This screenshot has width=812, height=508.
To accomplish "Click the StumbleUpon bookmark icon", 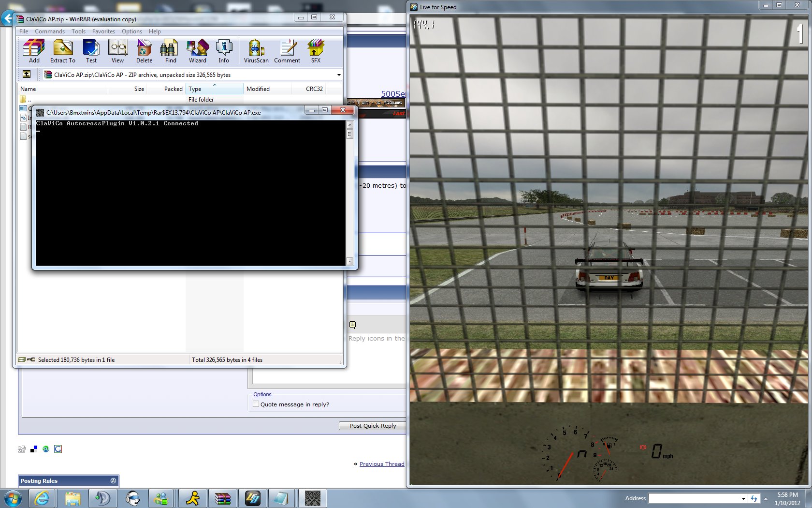I will click(x=46, y=449).
